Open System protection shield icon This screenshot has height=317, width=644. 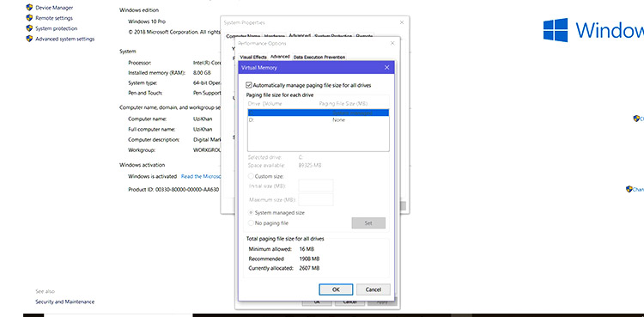pos(29,28)
